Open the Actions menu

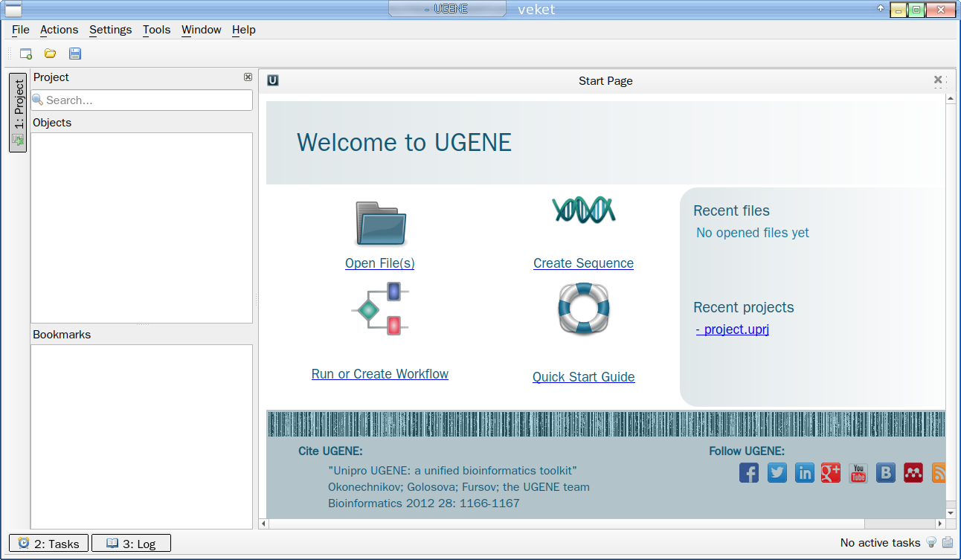pyautogui.click(x=59, y=30)
